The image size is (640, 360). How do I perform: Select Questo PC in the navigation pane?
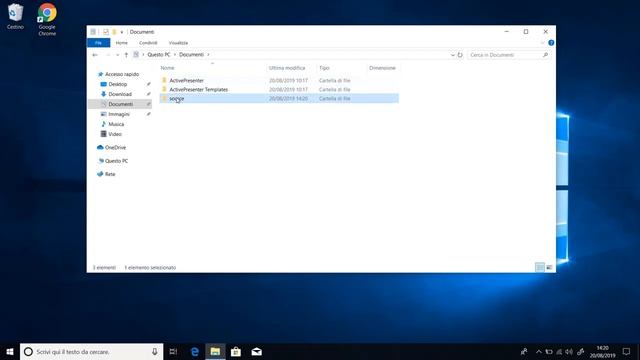[116, 161]
